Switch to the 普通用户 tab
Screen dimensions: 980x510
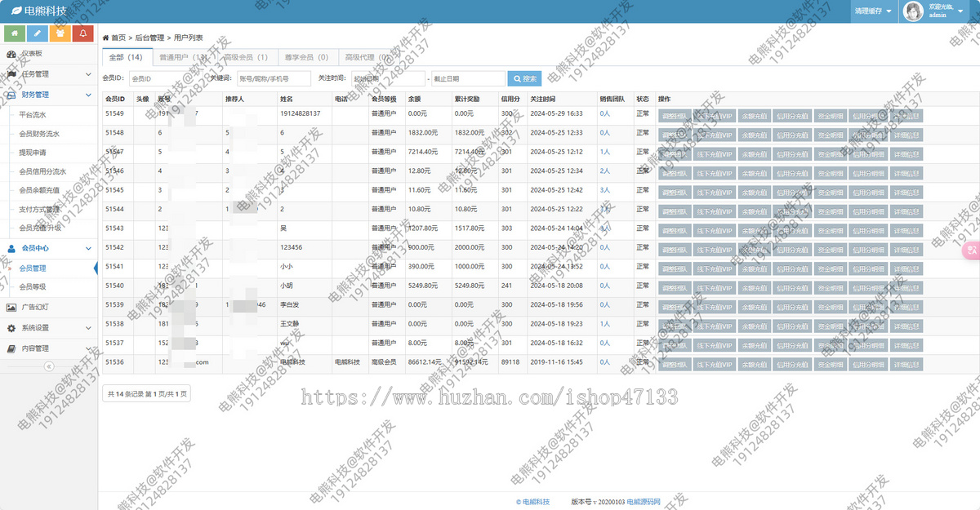point(182,58)
